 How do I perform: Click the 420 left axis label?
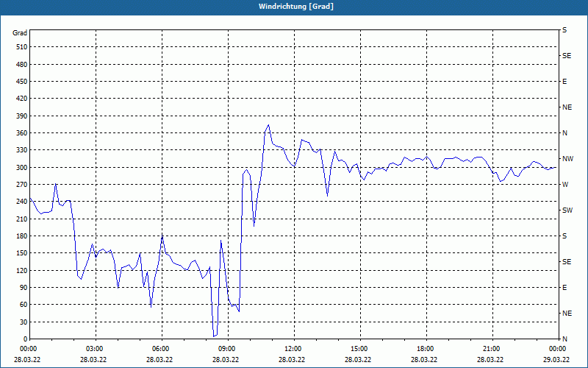click(22, 99)
